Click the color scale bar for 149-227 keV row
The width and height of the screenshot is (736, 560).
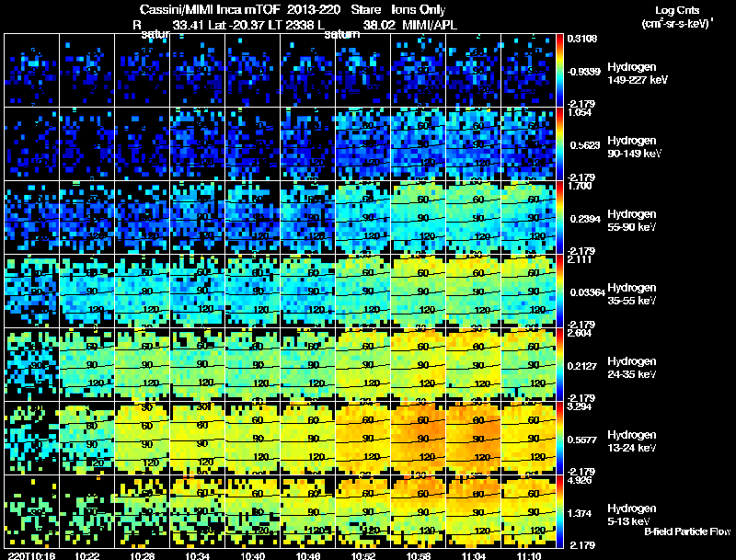coord(559,71)
